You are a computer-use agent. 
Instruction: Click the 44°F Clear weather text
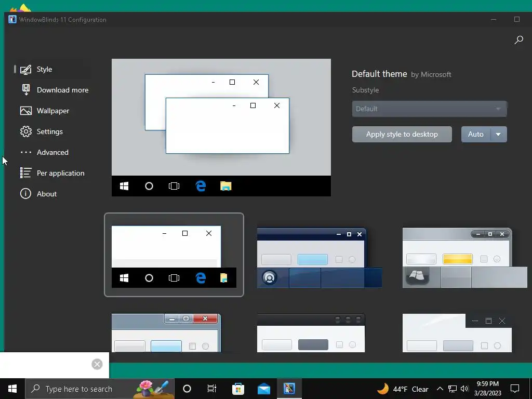click(410, 389)
